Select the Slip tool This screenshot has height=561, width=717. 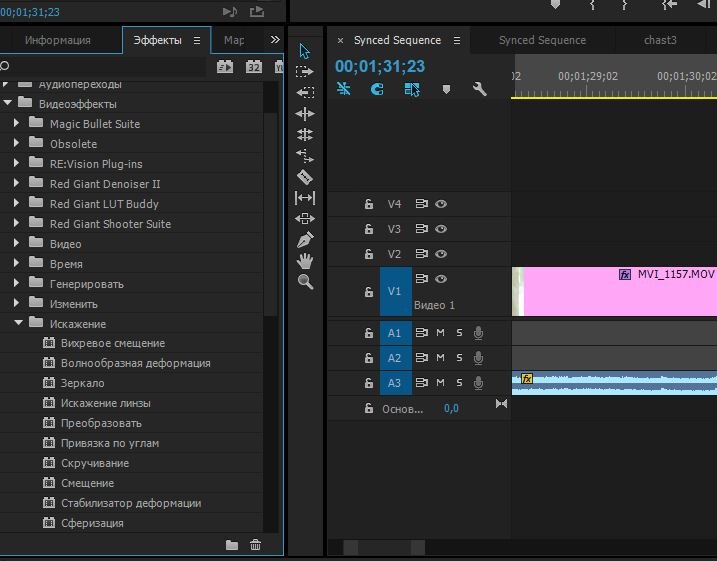tap(305, 198)
